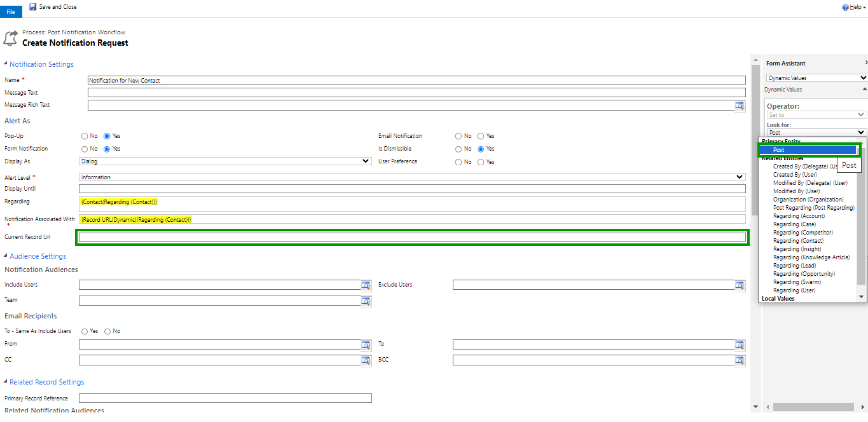Open lookup icon for BCC field
This screenshot has width=868, height=422.
[x=740, y=360]
